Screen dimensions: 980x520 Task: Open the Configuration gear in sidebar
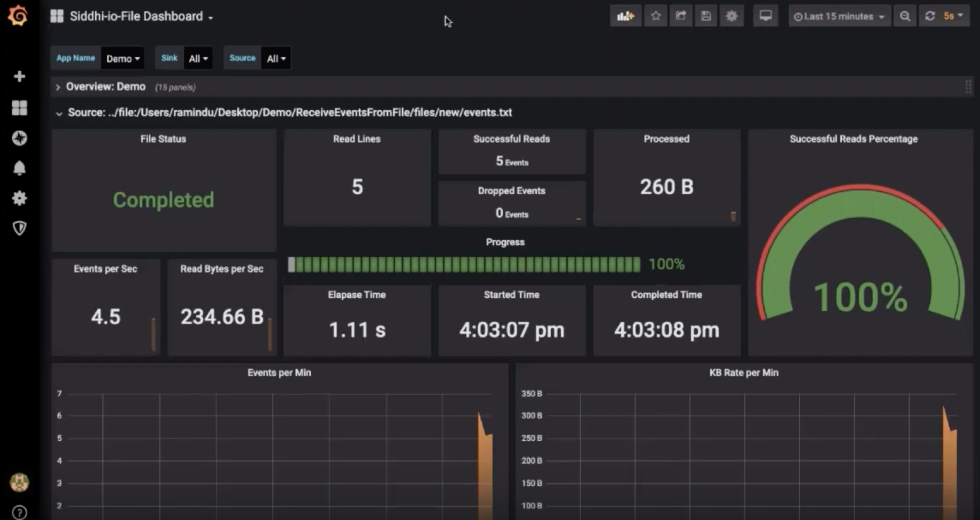[x=19, y=198]
